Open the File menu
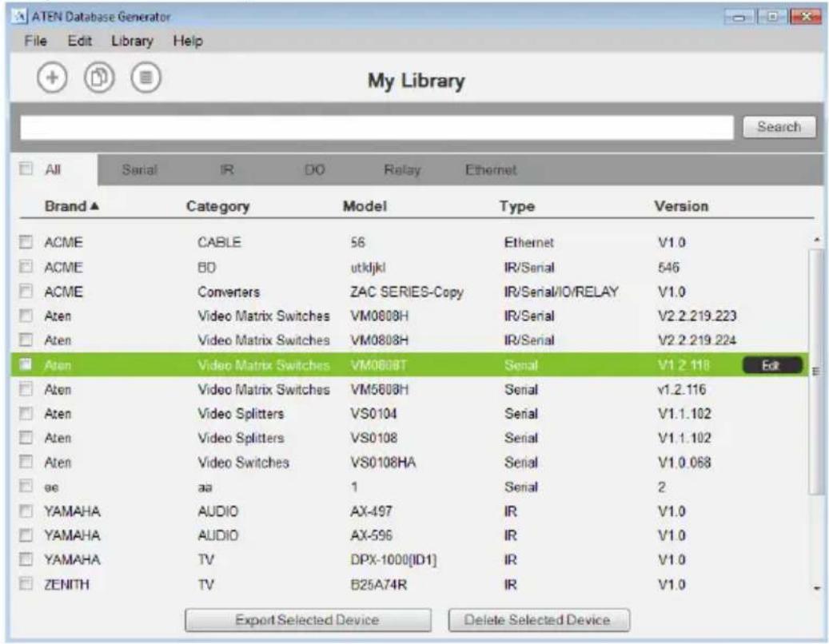The image size is (829, 644). pyautogui.click(x=35, y=41)
